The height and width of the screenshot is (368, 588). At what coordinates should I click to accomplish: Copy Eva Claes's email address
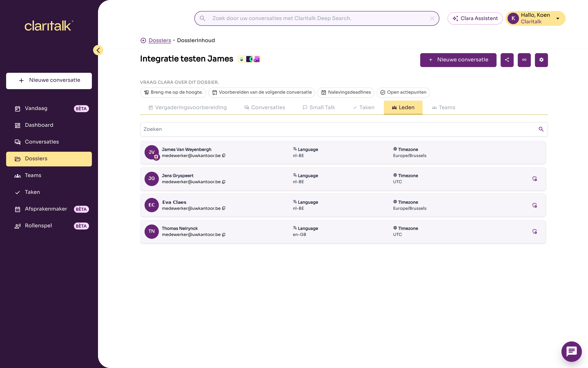224,208
